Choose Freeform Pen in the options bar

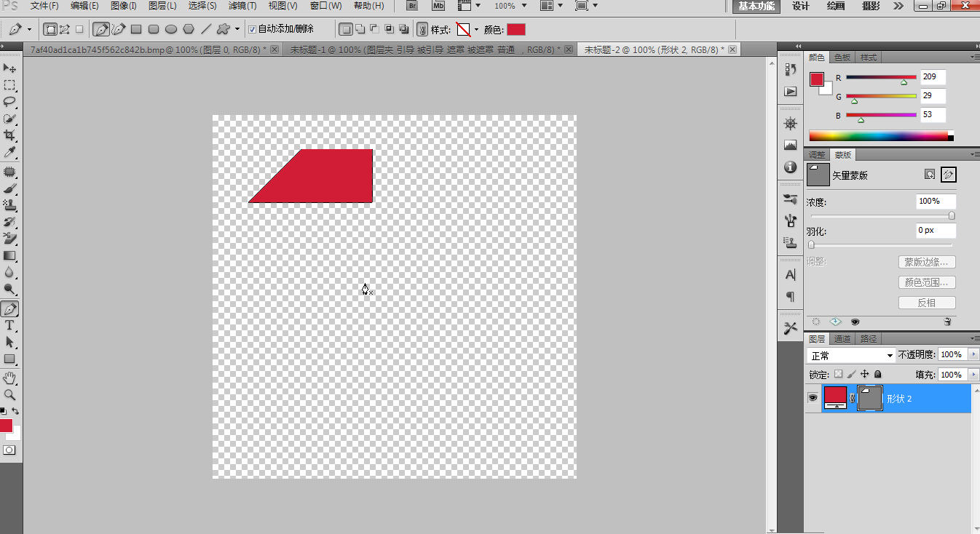click(x=118, y=30)
